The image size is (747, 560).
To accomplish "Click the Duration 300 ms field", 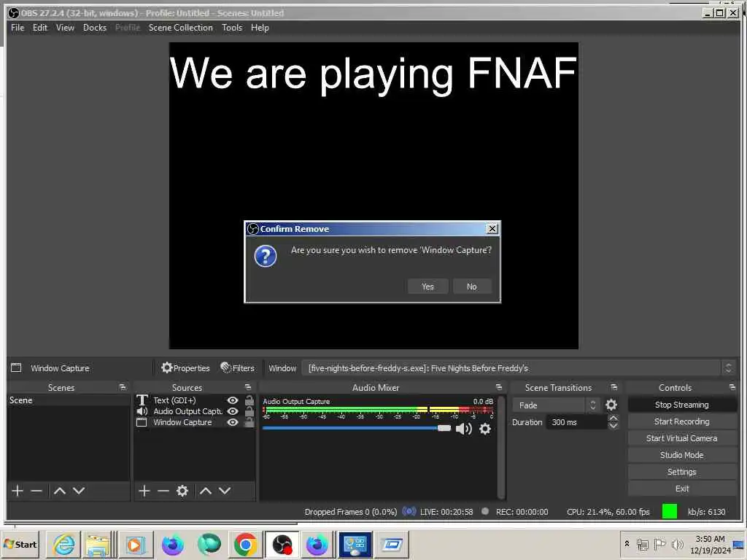I will click(576, 422).
